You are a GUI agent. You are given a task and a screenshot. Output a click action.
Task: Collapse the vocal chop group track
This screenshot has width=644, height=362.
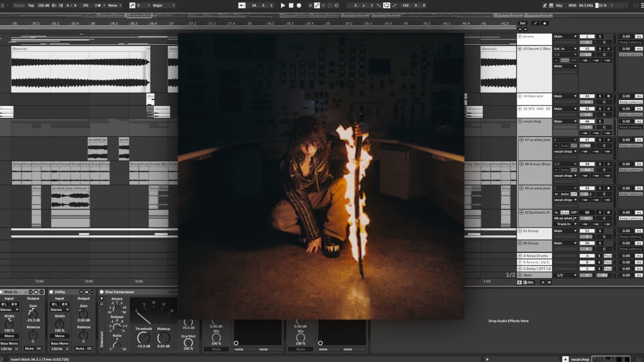520,121
